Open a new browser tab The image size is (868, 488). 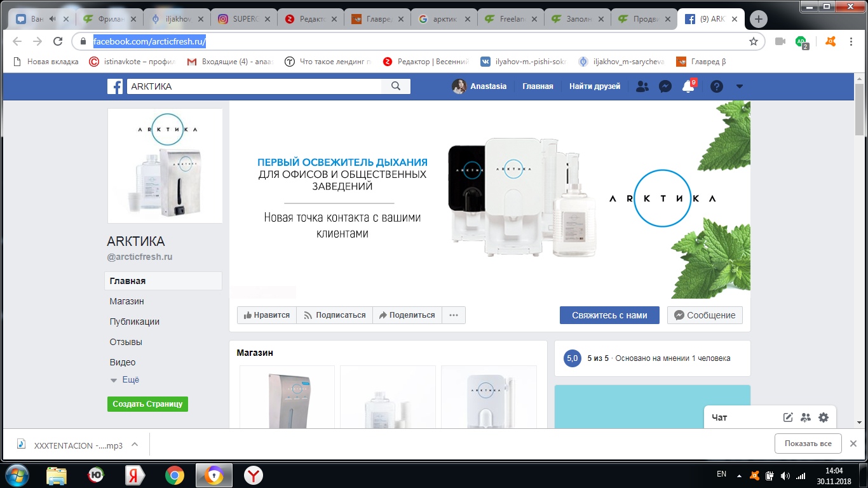[758, 19]
